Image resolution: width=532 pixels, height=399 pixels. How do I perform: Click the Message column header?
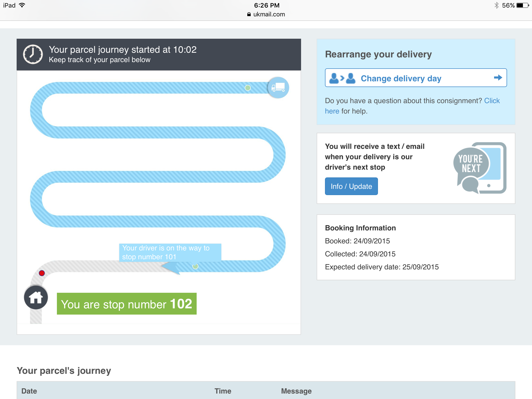tap(296, 391)
